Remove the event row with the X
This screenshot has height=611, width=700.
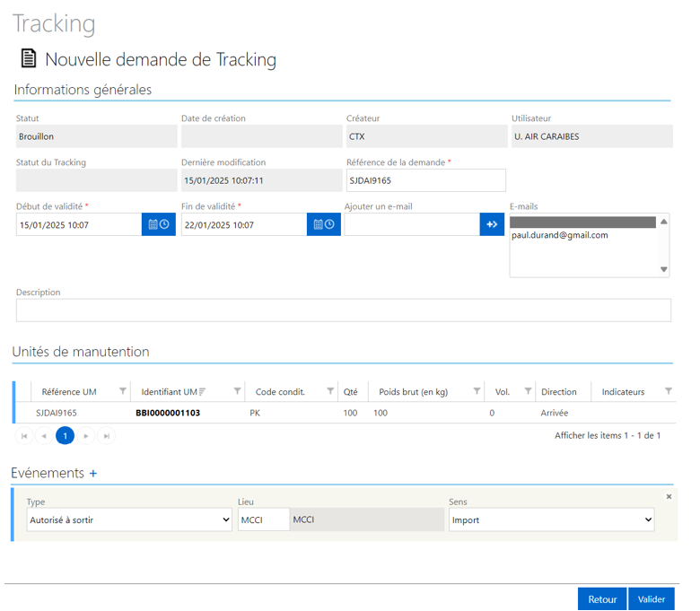coord(669,496)
